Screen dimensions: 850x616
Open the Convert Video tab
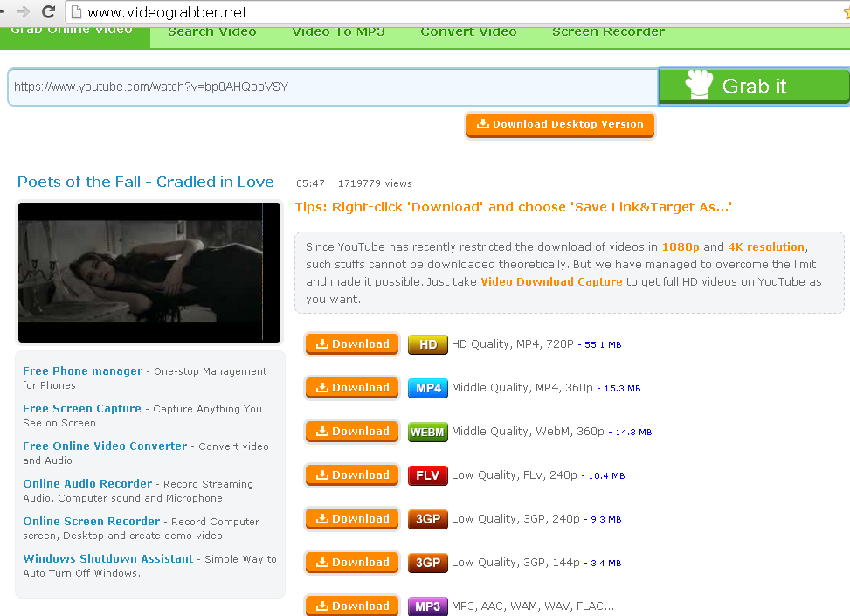468,32
